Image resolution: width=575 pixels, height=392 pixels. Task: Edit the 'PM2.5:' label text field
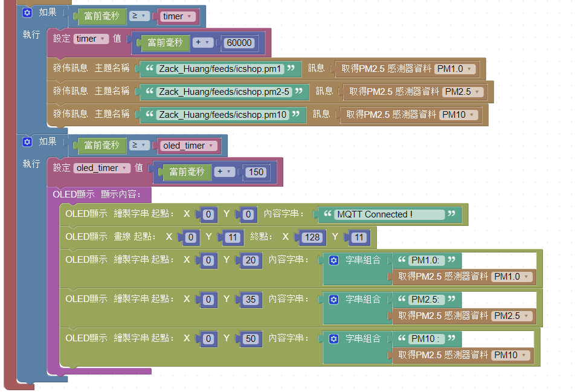click(x=426, y=300)
